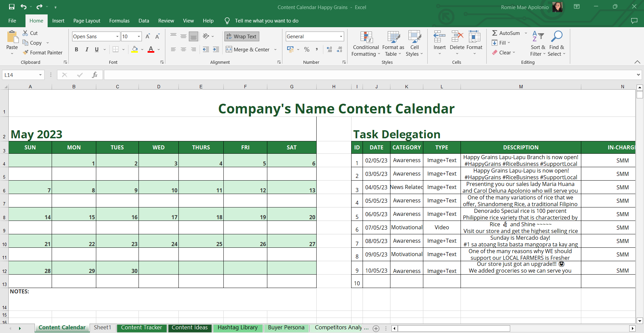The width and height of the screenshot is (644, 333).
Task: Apply the red Font Color swatch
Action: click(x=151, y=49)
